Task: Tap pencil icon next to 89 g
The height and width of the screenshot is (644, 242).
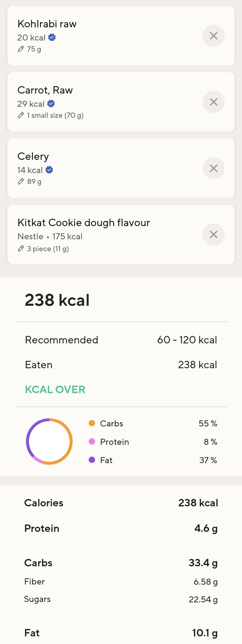Action: pyautogui.click(x=21, y=182)
